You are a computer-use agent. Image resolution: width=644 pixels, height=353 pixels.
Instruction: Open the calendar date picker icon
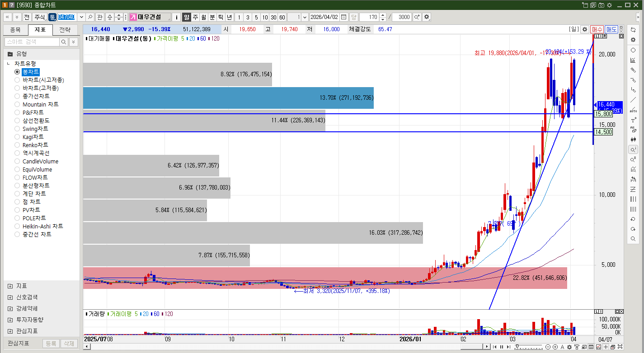tap(344, 17)
